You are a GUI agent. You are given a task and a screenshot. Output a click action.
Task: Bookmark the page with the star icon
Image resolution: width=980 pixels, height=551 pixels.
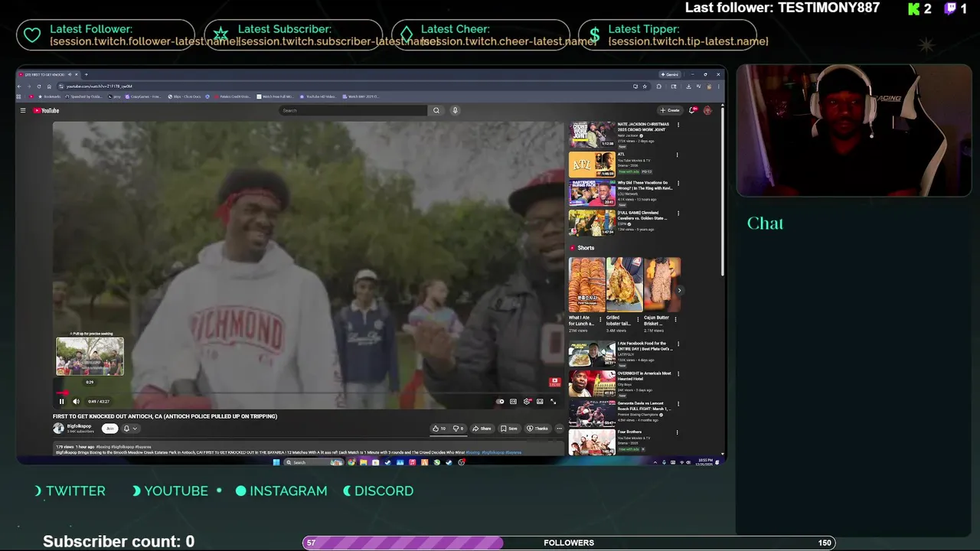click(645, 86)
